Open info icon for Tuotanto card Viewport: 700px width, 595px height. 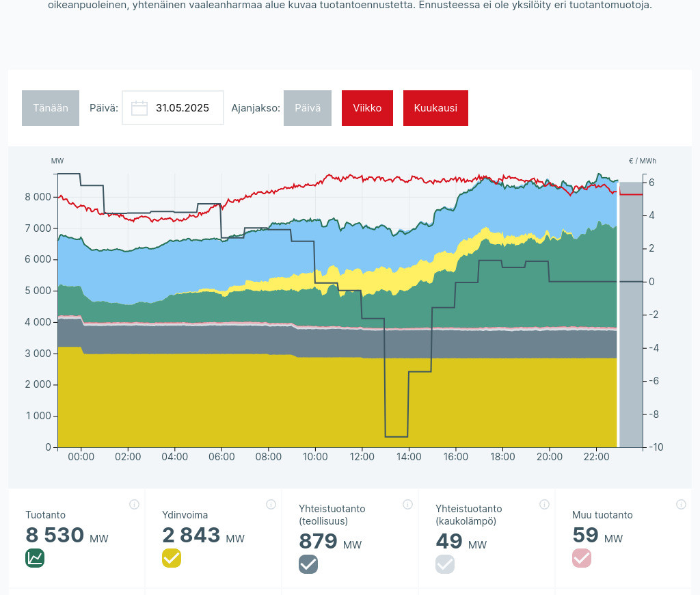[134, 505]
